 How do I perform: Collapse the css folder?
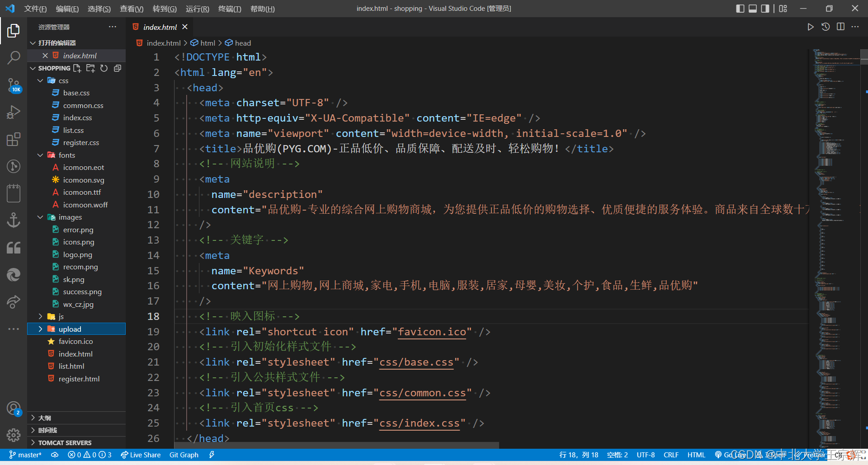pos(40,80)
